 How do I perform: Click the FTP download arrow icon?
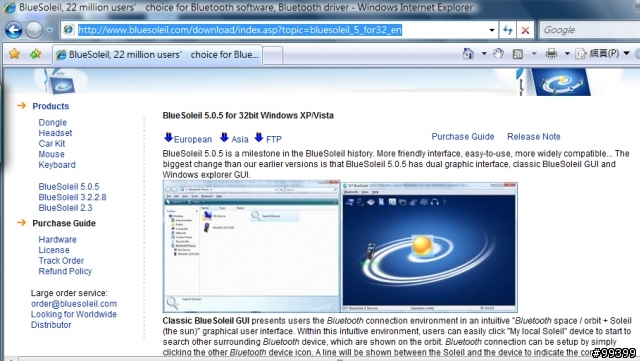tap(259, 137)
